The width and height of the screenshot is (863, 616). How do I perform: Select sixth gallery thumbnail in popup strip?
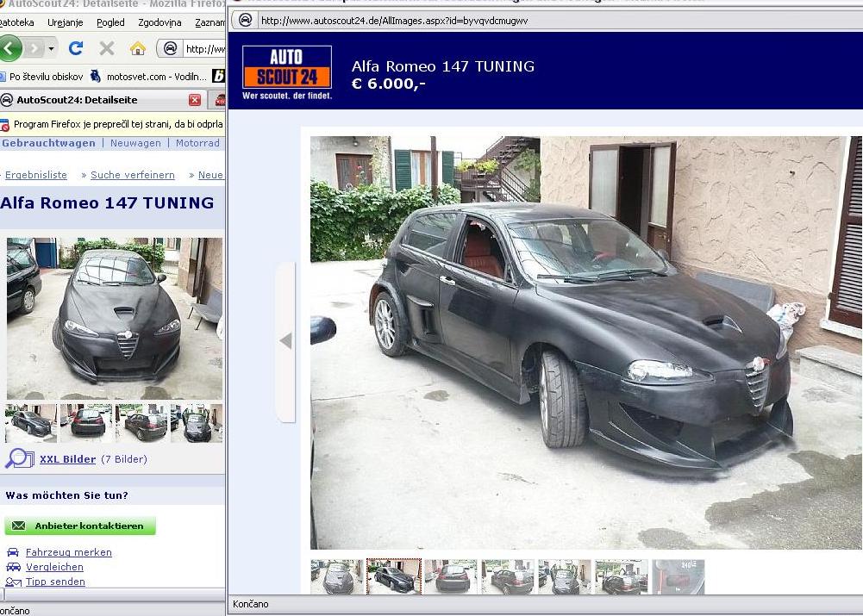[x=622, y=576]
